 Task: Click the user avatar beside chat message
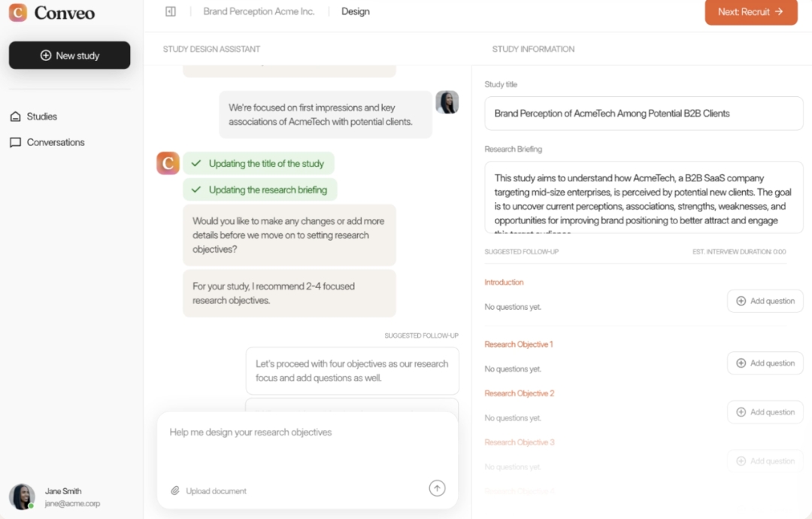click(x=447, y=102)
